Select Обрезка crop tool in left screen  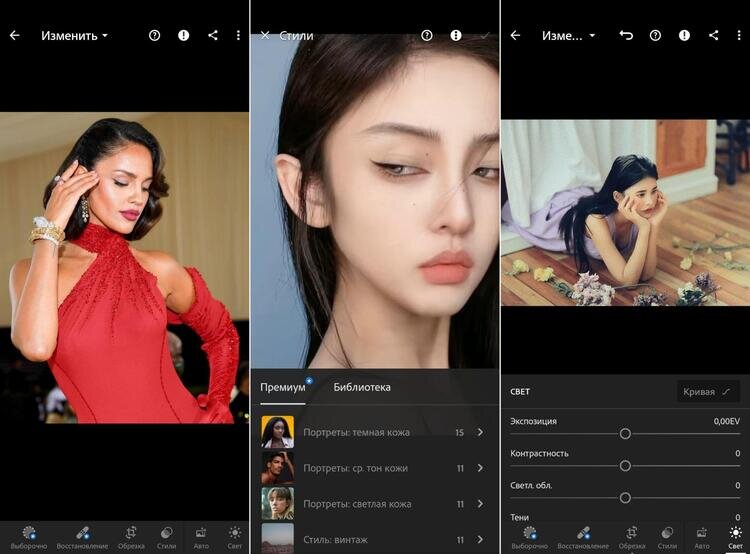pyautogui.click(x=131, y=537)
